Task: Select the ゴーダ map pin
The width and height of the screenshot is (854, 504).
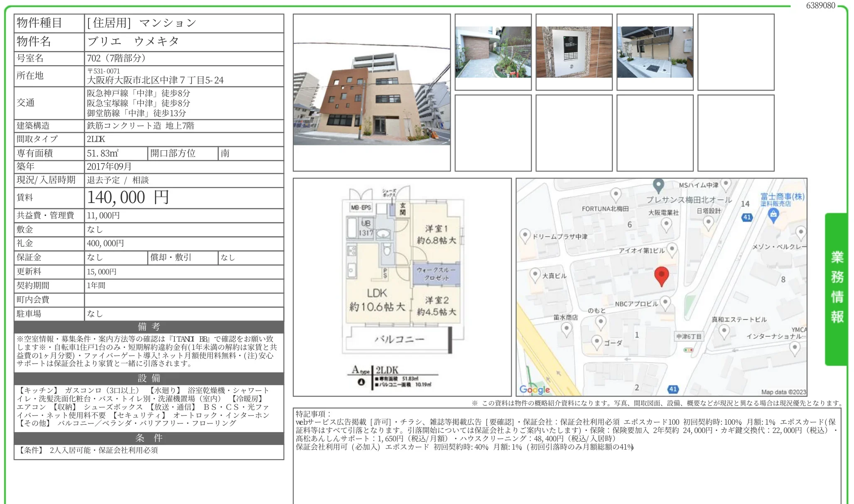Action: [596, 342]
